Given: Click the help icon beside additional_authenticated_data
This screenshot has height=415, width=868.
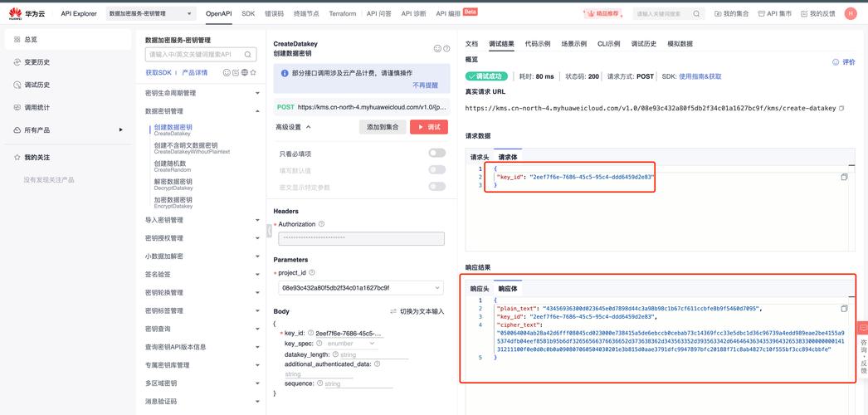Looking at the screenshot, I should (377, 364).
